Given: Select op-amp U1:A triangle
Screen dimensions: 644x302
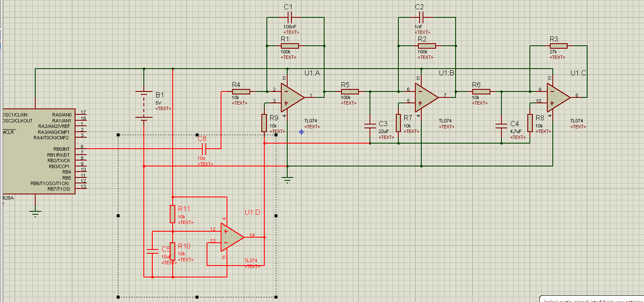Looking at the screenshot, I should [291, 97].
